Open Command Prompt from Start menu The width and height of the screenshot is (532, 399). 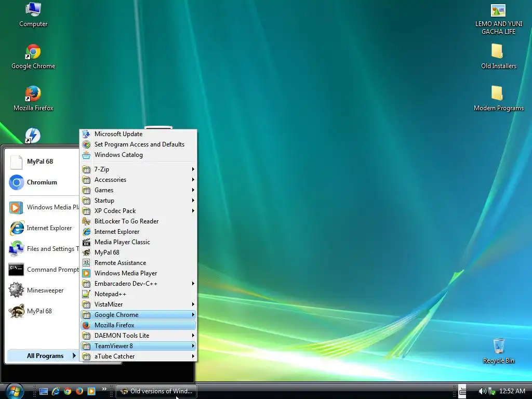[43, 270]
